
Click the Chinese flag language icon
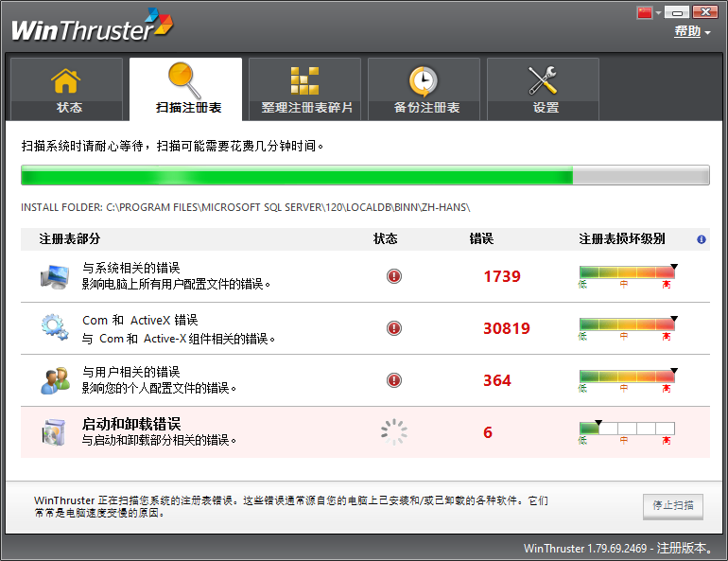pyautogui.click(x=645, y=12)
